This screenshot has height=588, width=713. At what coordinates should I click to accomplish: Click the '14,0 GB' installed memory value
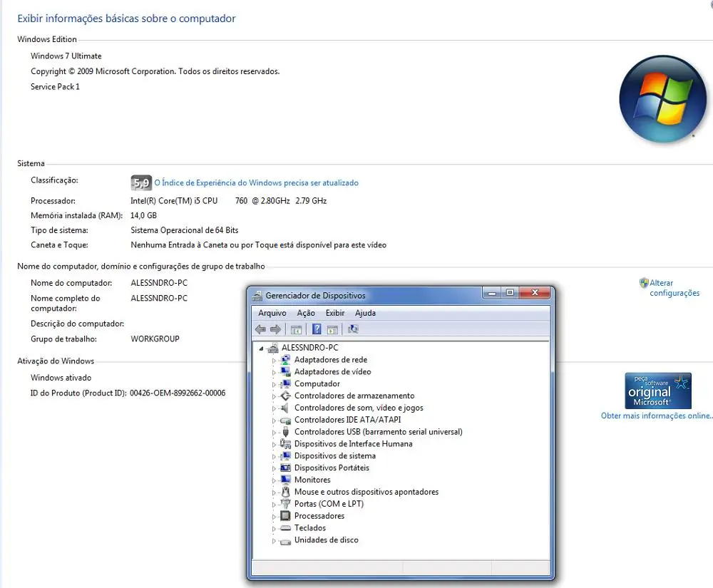pos(144,215)
